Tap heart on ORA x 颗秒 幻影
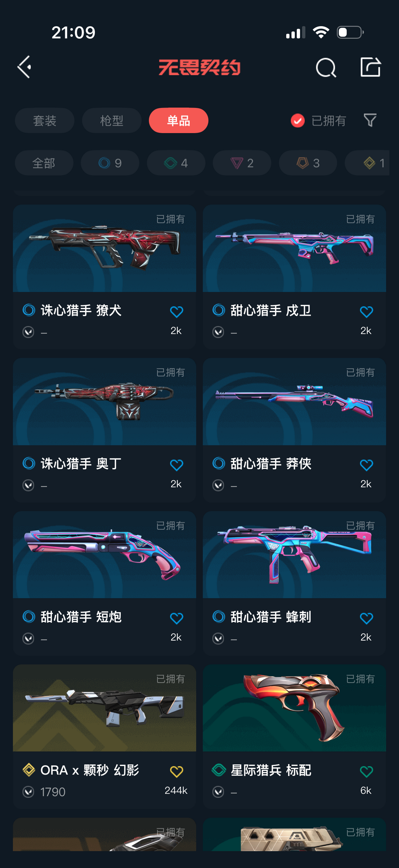This screenshot has height=868, width=399. [x=177, y=771]
